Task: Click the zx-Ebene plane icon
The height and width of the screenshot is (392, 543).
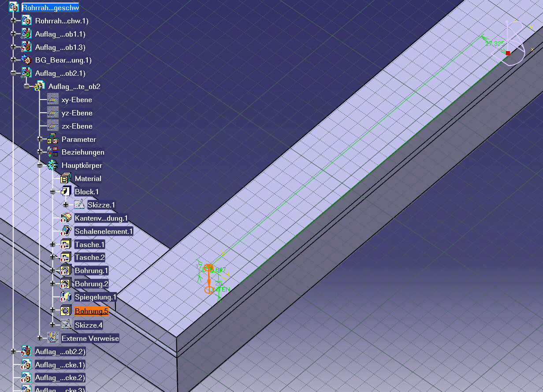Action: pyautogui.click(x=53, y=126)
